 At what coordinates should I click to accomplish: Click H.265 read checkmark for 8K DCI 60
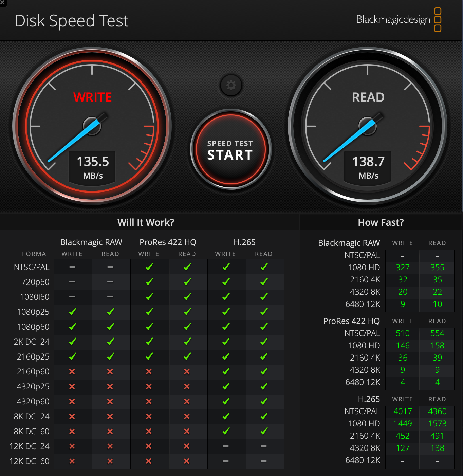pos(264,431)
